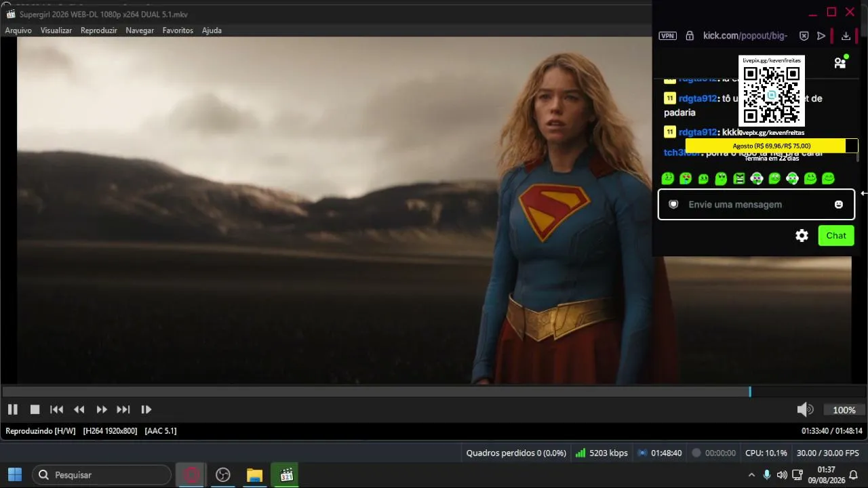Viewport: 868px width, 488px height.
Task: Pick the eighth green quick emote
Action: point(792,178)
